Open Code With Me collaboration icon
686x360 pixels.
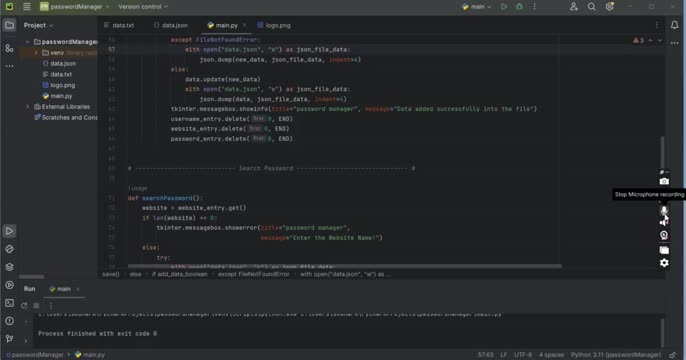coord(574,7)
